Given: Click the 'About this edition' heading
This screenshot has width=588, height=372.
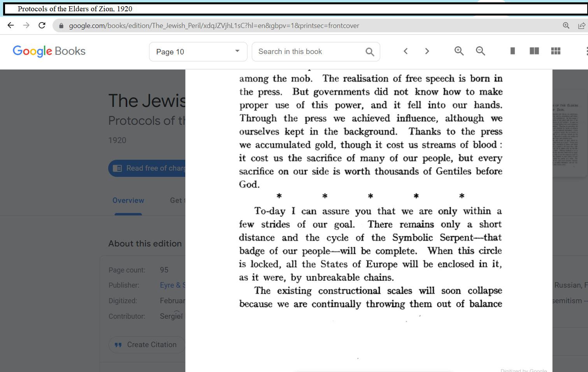Looking at the screenshot, I should (145, 244).
